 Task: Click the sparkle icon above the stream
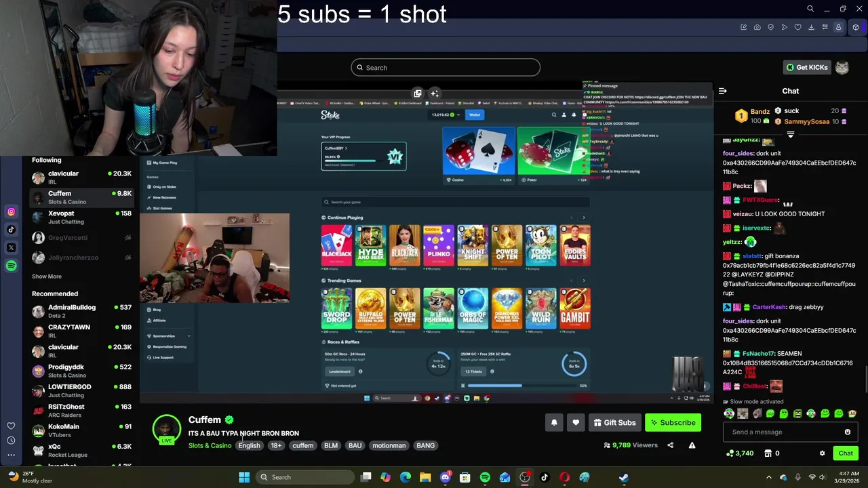coord(435,94)
